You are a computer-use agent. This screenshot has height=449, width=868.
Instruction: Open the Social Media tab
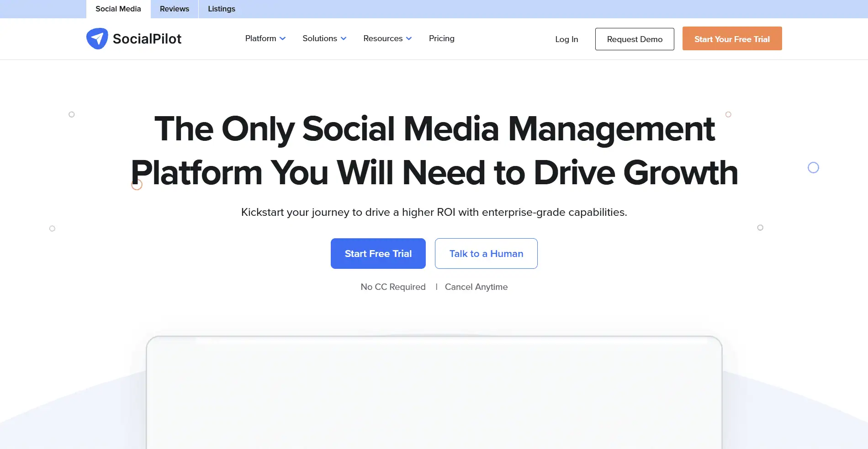(118, 9)
